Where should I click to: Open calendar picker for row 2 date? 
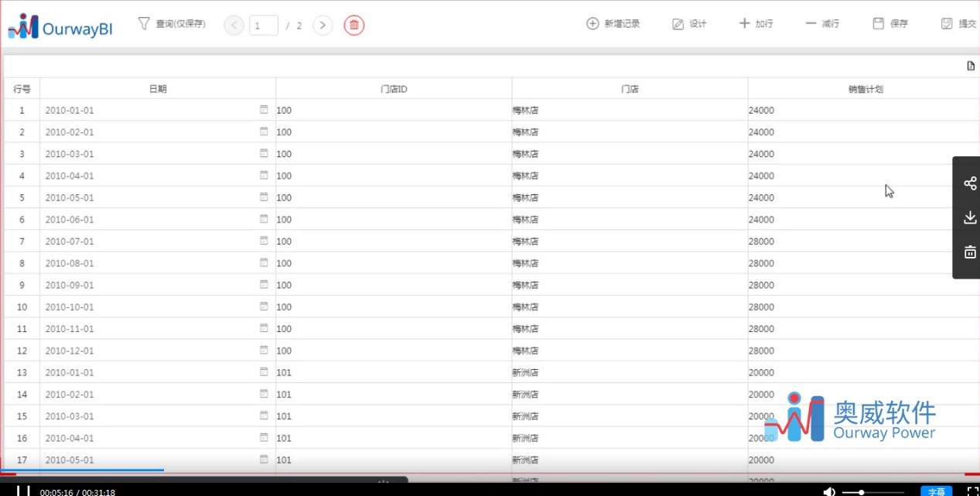point(264,132)
